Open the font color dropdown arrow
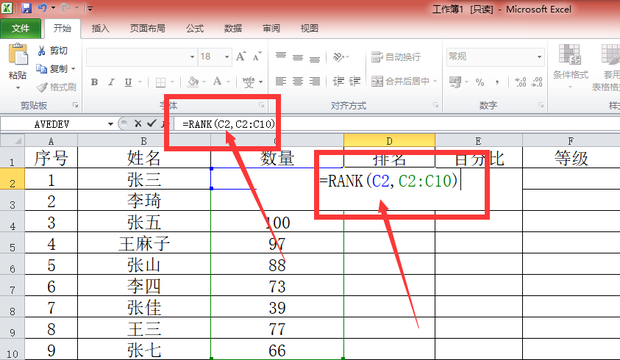The image size is (620, 360). pos(229,82)
